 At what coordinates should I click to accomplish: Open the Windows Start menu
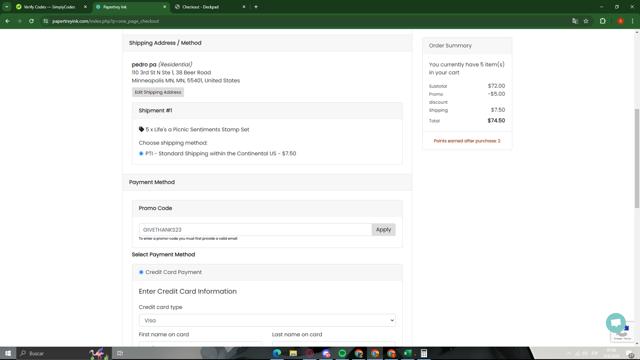click(8, 353)
